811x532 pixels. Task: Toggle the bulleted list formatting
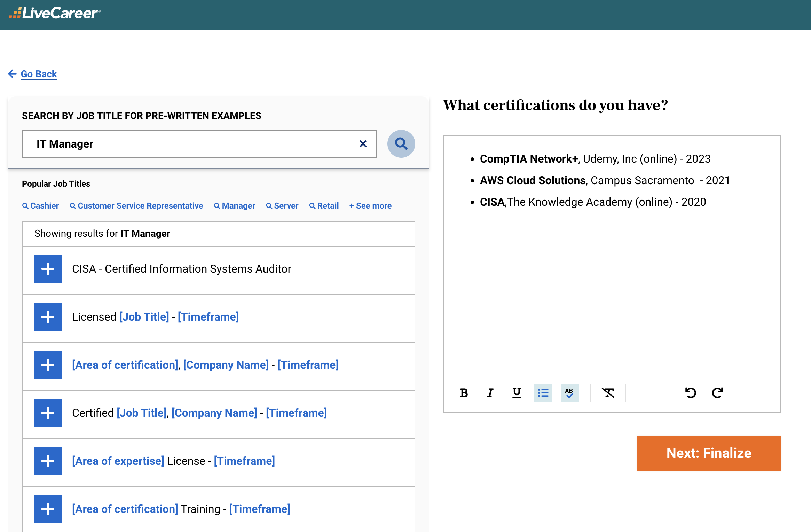point(543,393)
